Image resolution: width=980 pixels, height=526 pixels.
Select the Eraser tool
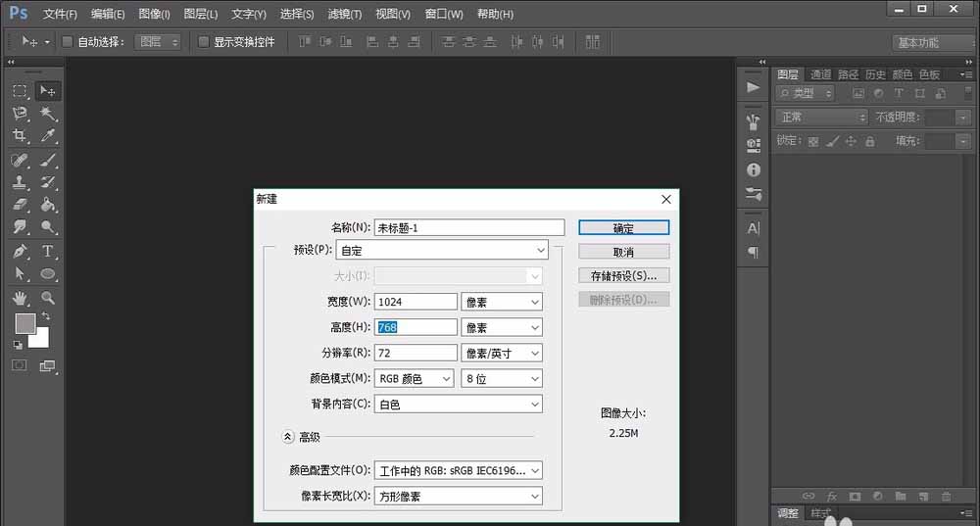(x=20, y=205)
